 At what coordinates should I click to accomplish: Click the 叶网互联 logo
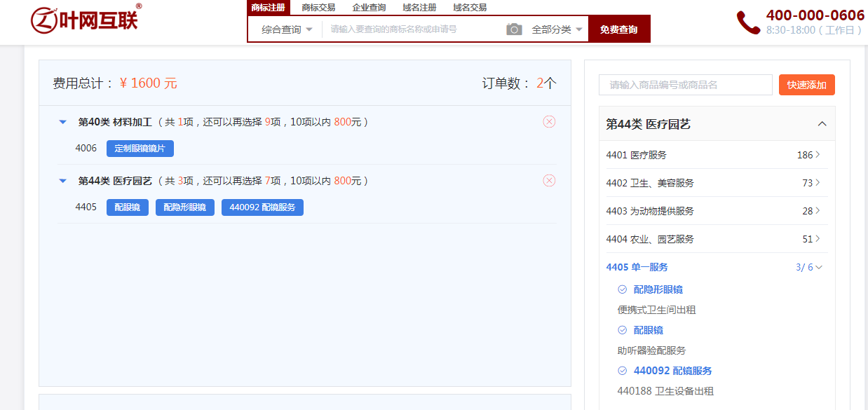86,18
